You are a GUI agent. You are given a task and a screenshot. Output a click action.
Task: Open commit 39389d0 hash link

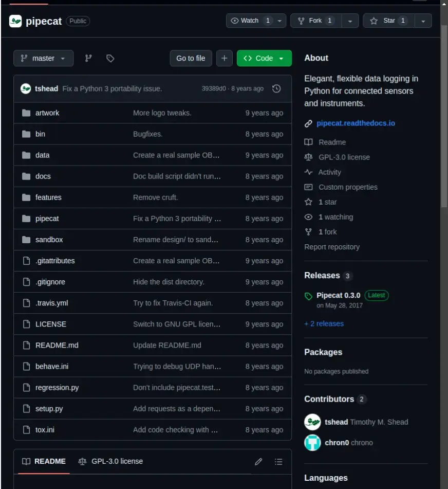(214, 88)
